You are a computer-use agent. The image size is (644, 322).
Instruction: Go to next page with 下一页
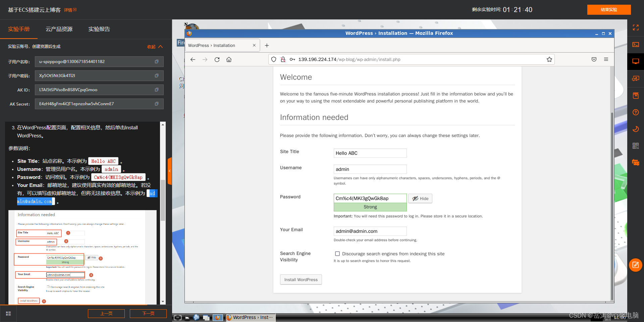[148, 314]
